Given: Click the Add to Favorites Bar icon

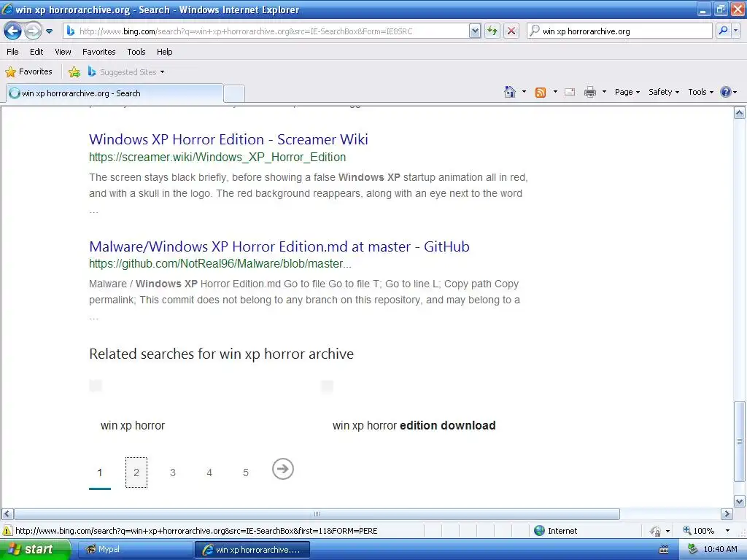Looking at the screenshot, I should 74,72.
